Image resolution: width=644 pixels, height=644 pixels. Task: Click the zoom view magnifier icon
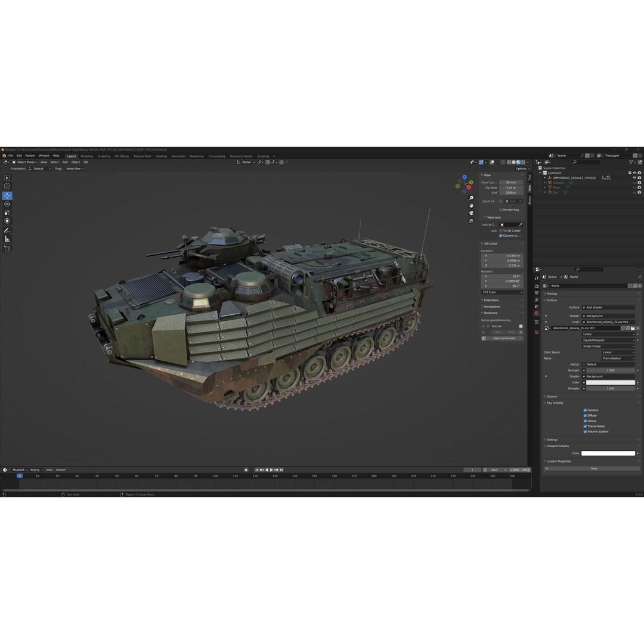[x=471, y=198]
